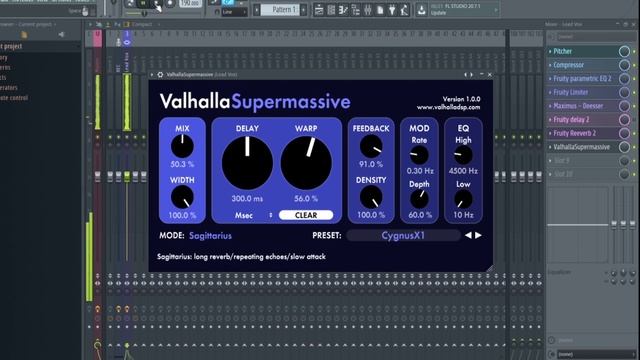The image size is (640, 360).
Task: Toggle the Compressor slot enable LED
Action: point(634,65)
